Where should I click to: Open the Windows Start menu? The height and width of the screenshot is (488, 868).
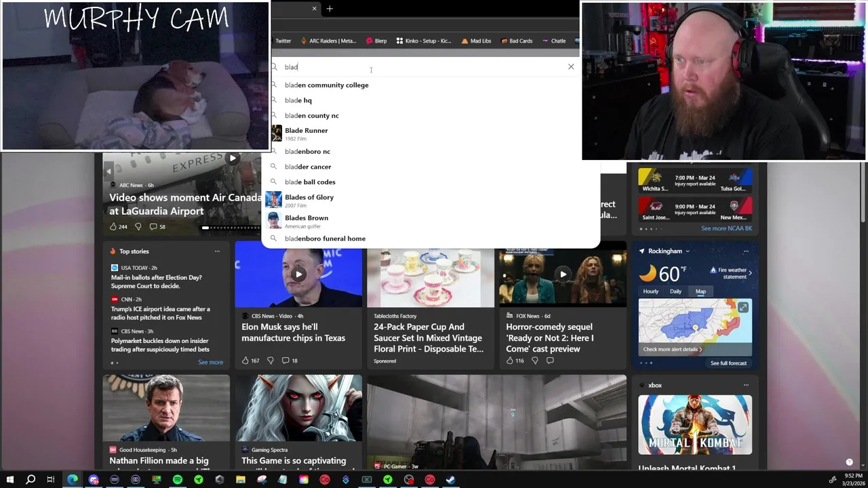pos(9,480)
